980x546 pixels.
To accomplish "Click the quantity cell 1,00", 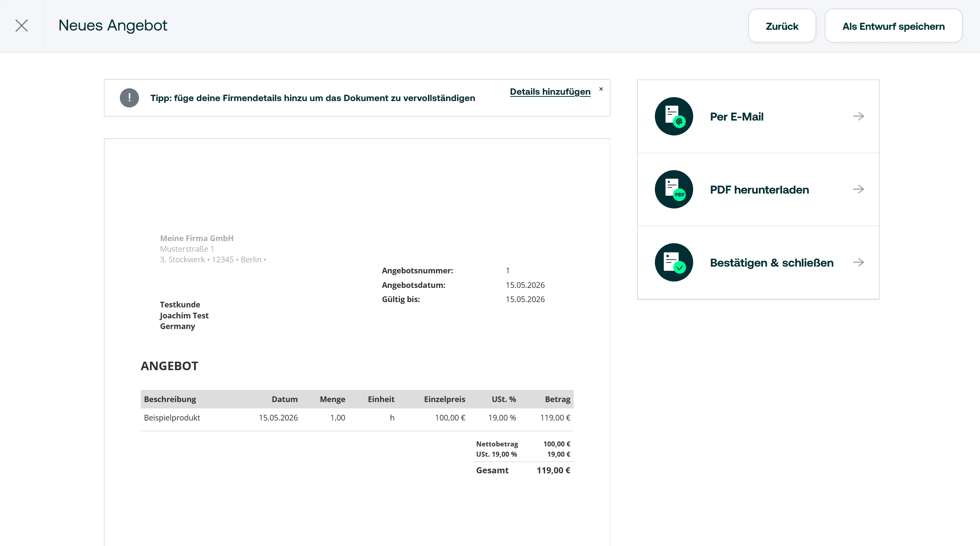I will click(338, 417).
